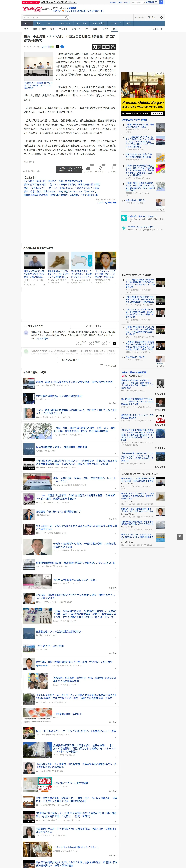Image resolution: width=186 pixels, height=868 pixels.
Task: Share the first comment on X
Action: click(x=114, y=343)
